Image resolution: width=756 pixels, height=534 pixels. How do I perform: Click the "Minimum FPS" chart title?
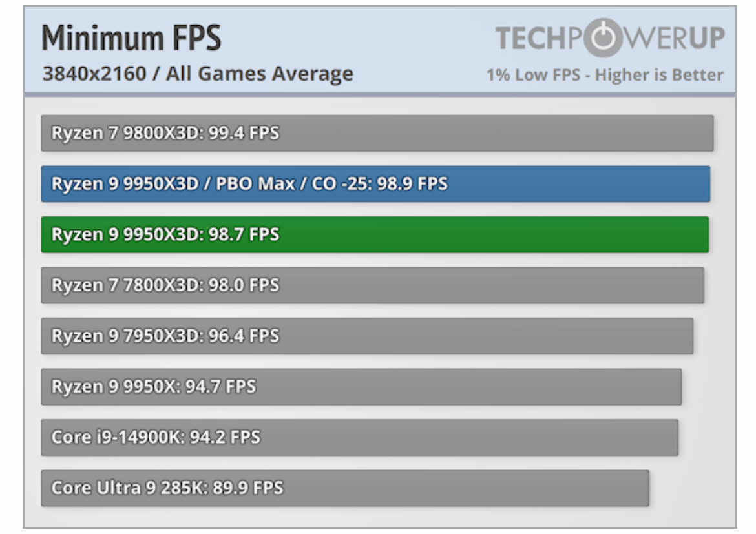point(131,39)
